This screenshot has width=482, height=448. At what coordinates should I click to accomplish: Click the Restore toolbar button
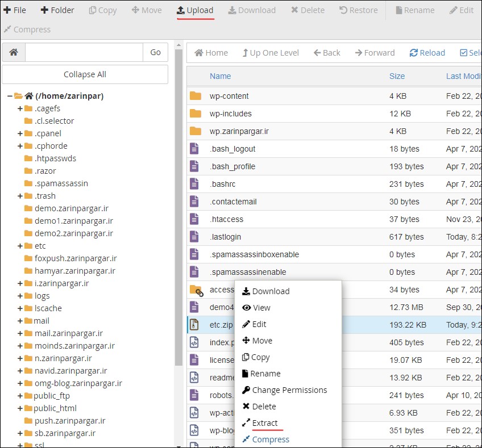[x=359, y=10]
